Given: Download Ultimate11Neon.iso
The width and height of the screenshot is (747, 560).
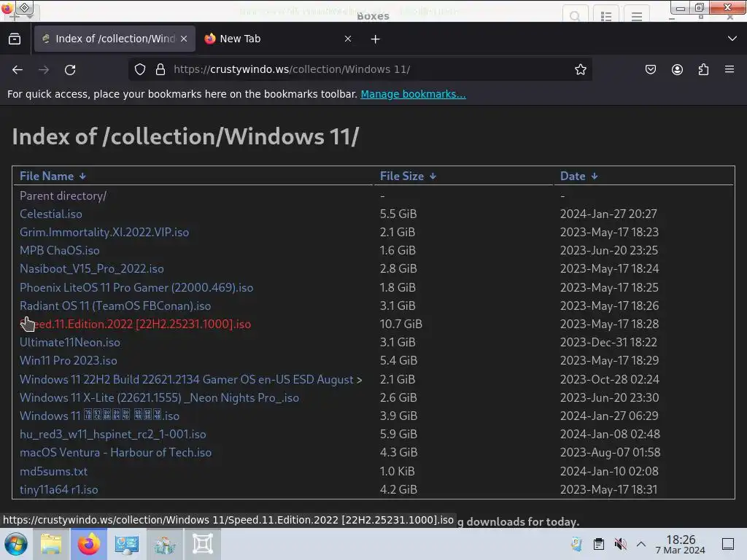Looking at the screenshot, I should point(69,343).
